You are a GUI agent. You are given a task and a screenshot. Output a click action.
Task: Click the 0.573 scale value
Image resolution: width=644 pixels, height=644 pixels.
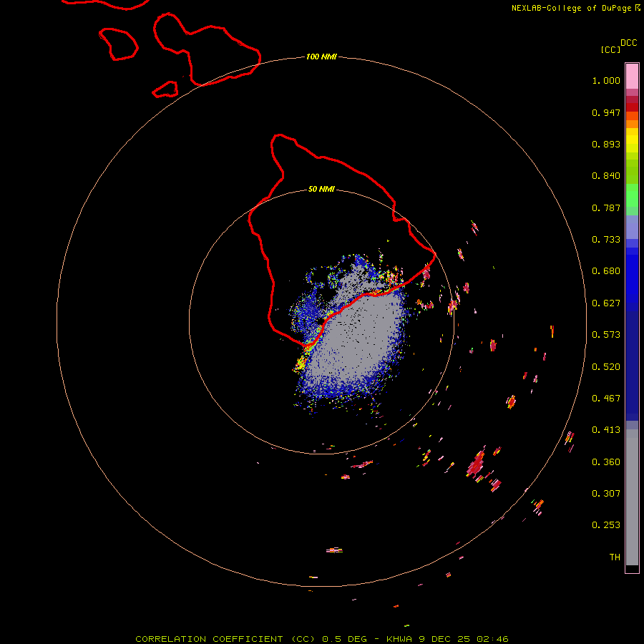[x=606, y=335]
